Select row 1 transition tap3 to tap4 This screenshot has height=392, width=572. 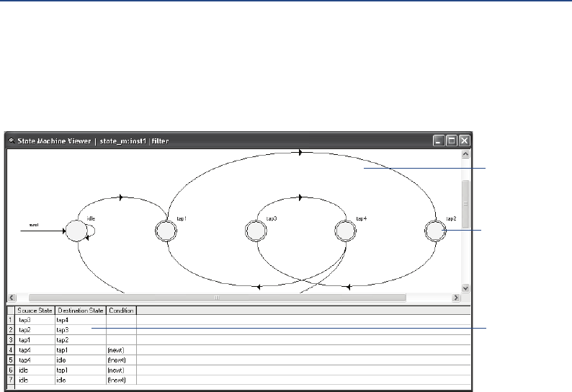[35, 319]
